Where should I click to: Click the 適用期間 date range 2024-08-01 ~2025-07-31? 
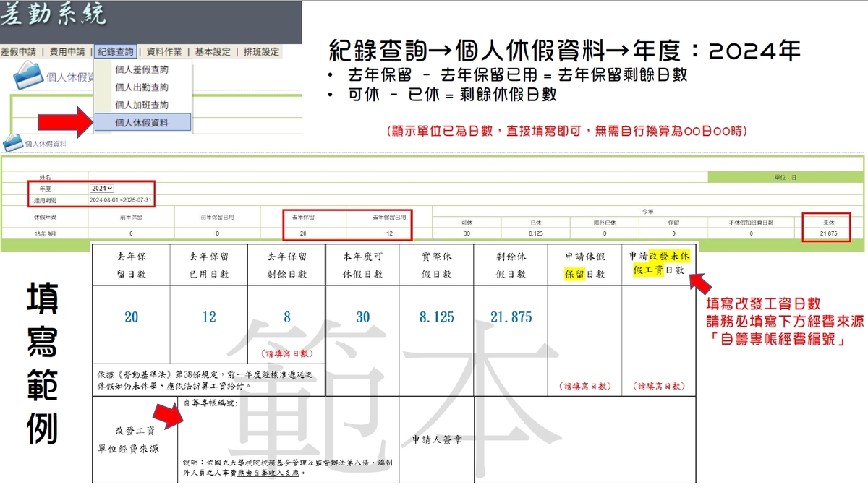(121, 199)
